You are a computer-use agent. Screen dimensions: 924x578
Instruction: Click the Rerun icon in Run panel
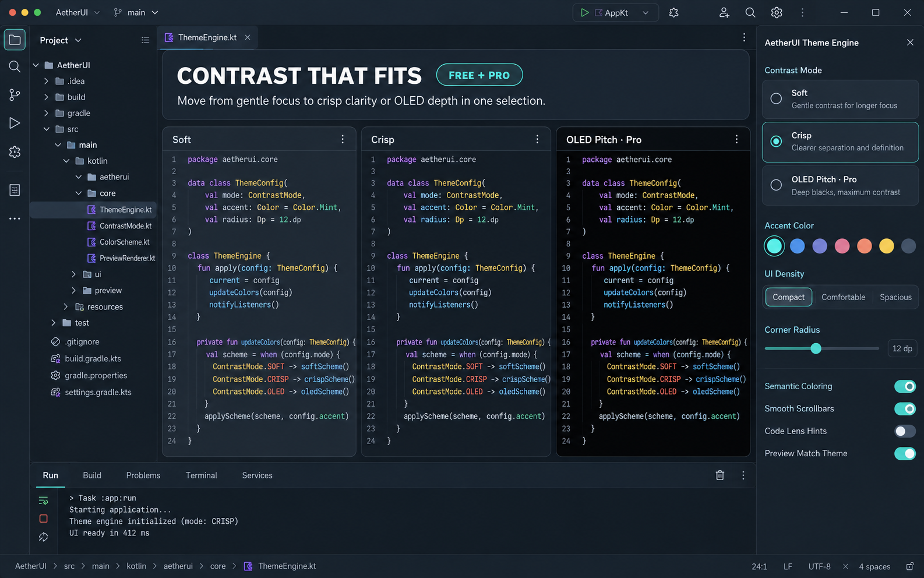[x=43, y=537]
